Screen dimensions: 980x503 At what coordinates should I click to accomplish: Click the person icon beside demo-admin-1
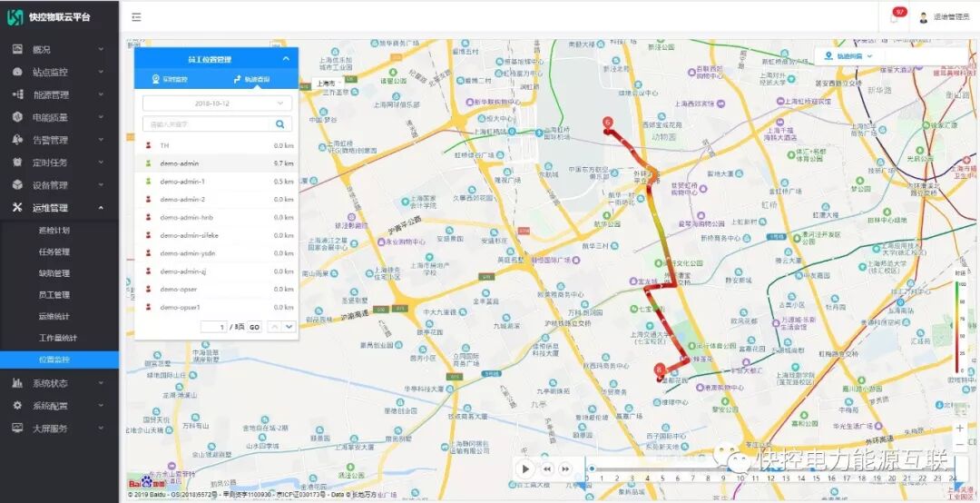[148, 182]
